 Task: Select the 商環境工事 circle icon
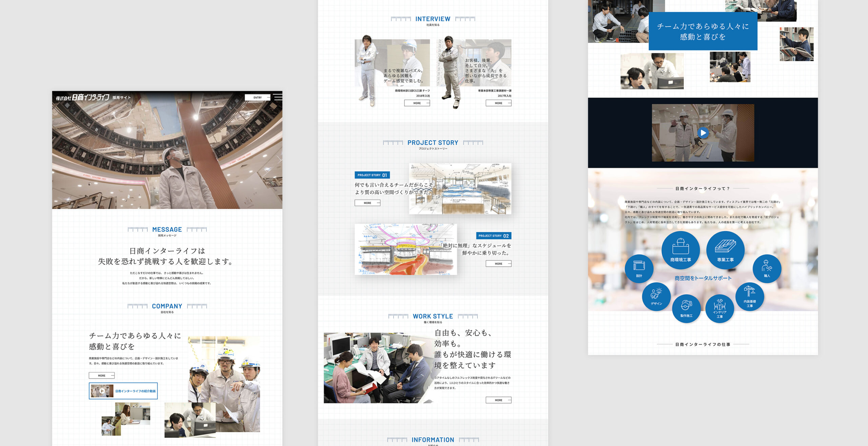(680, 250)
